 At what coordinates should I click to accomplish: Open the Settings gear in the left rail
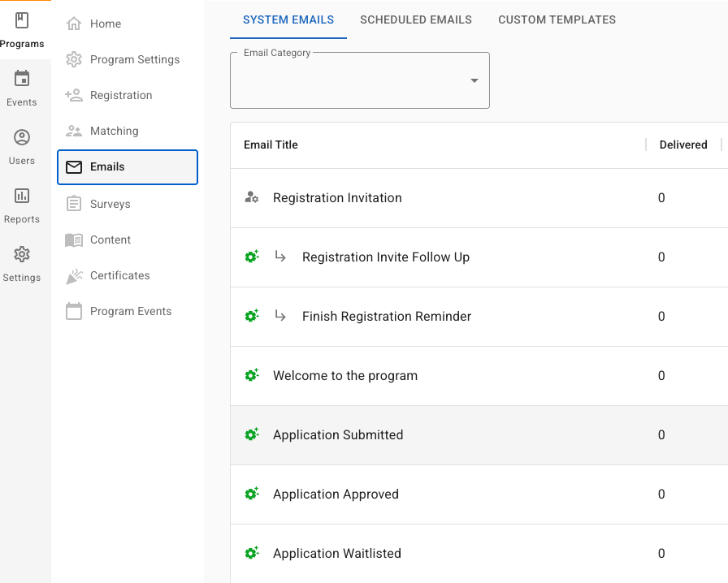point(22,254)
